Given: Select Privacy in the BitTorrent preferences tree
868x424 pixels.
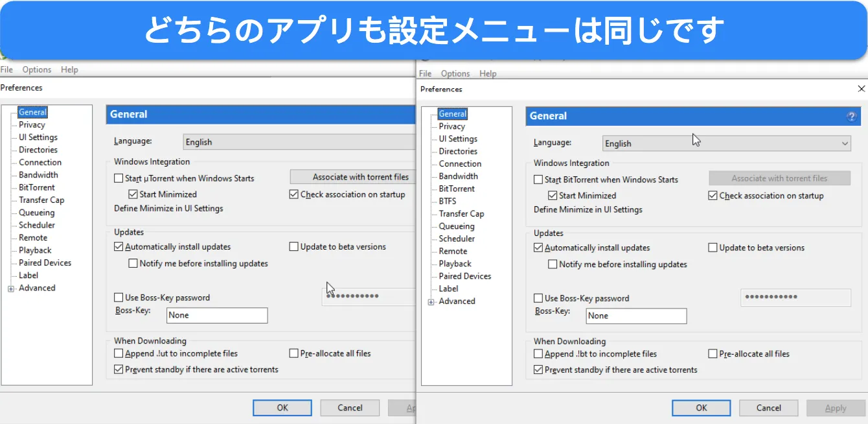Looking at the screenshot, I should tap(452, 126).
